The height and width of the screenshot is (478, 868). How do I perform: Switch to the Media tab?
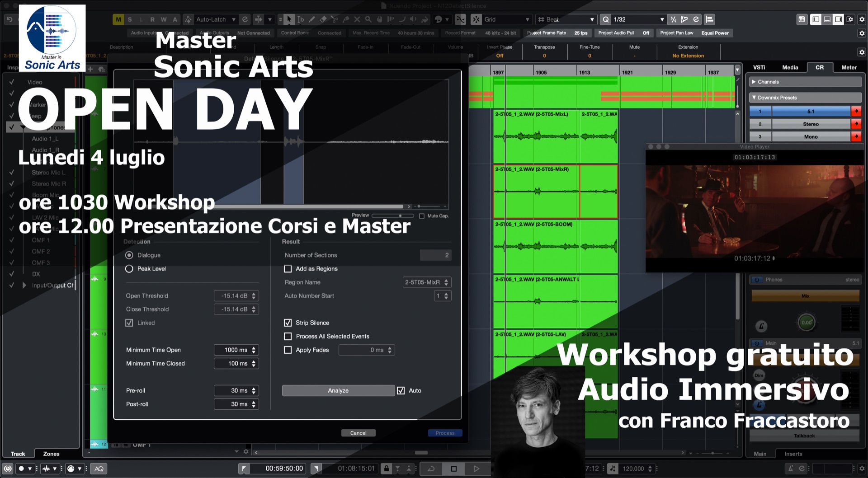coord(790,67)
